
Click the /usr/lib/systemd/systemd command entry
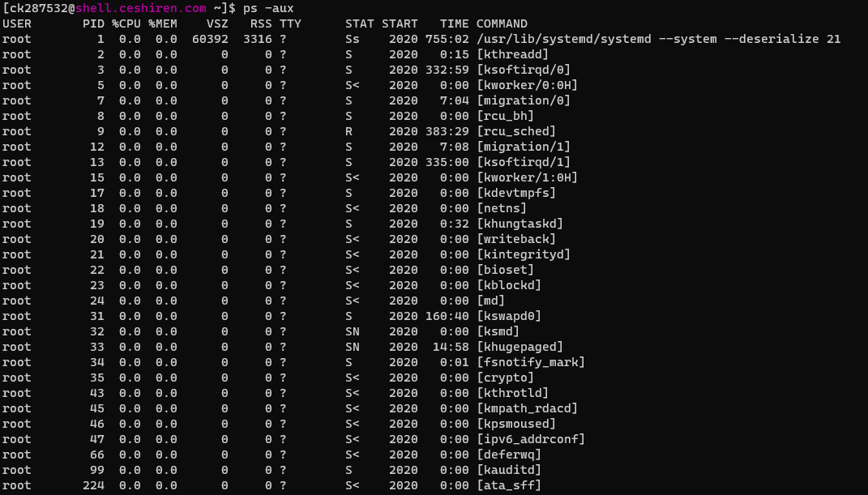pos(563,39)
